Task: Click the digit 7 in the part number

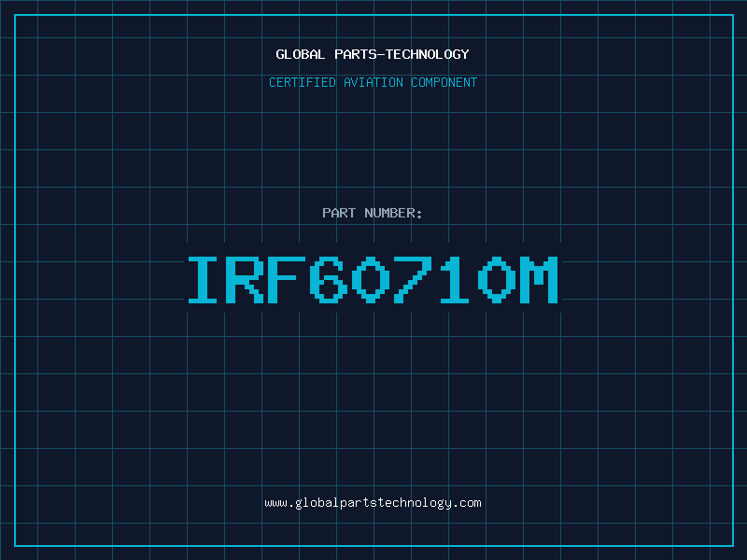Action: pyautogui.click(x=412, y=279)
